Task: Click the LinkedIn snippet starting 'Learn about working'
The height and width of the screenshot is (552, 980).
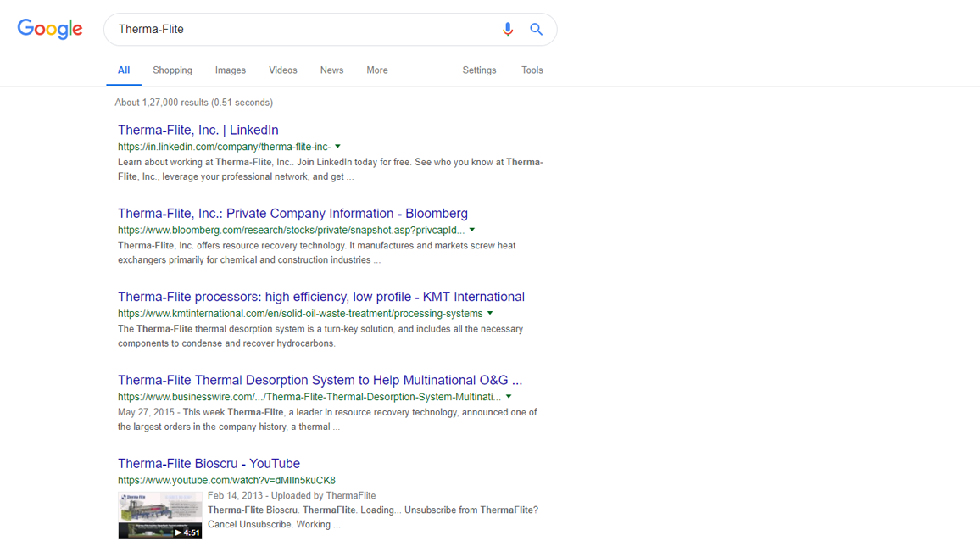Action: pyautogui.click(x=331, y=170)
